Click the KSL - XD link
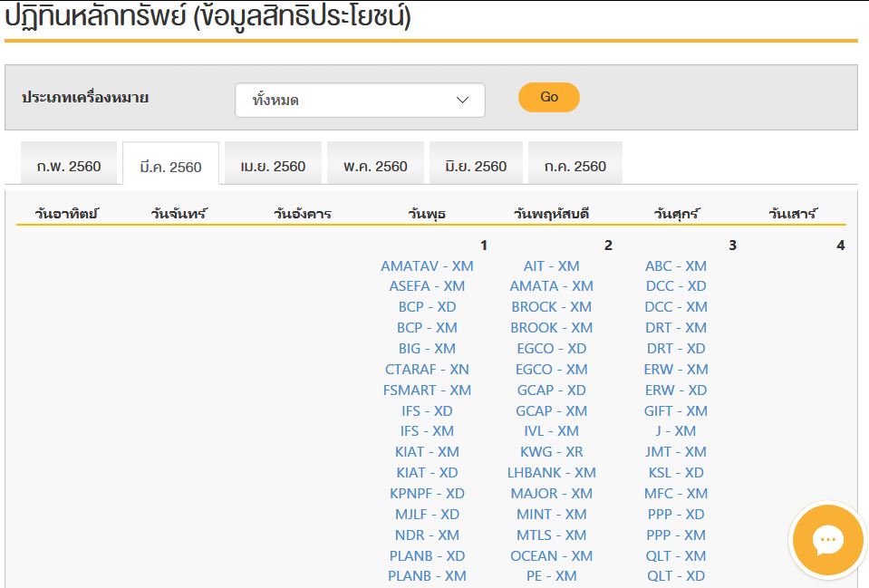This screenshot has width=869, height=588. tap(676, 473)
